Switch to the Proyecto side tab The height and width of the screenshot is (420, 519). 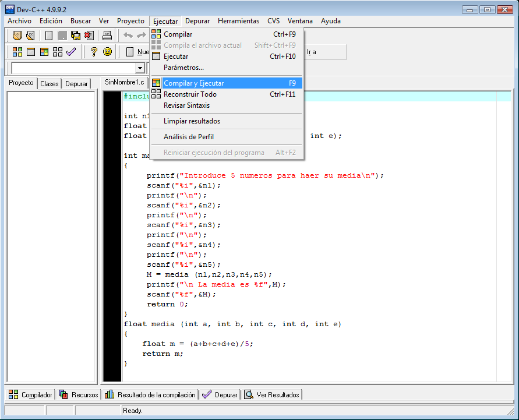coord(21,83)
